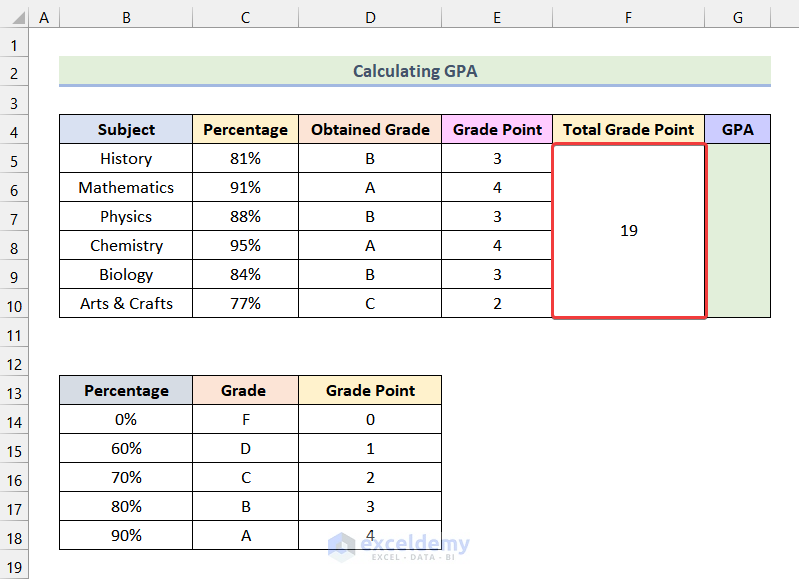Select the Obtained Grade header cell

coord(370,130)
